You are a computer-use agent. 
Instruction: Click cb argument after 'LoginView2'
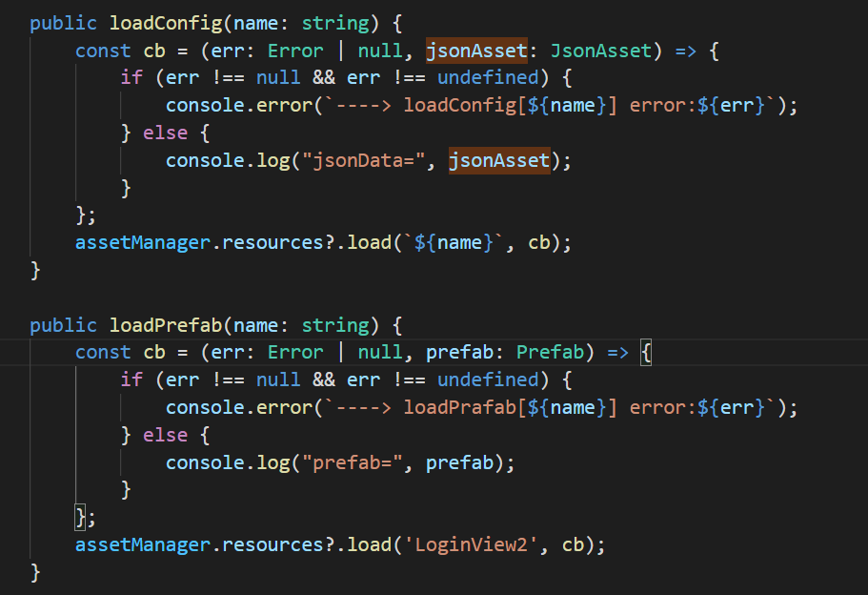(573, 545)
